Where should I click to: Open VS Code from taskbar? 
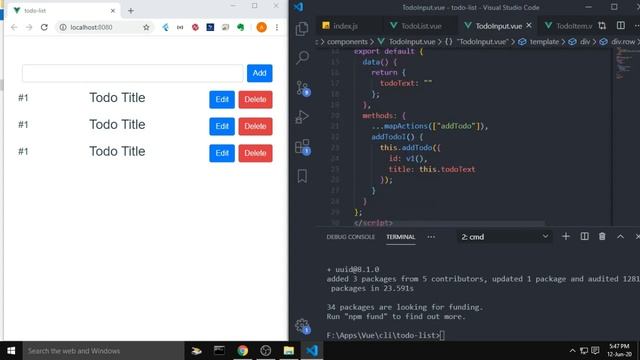312,351
